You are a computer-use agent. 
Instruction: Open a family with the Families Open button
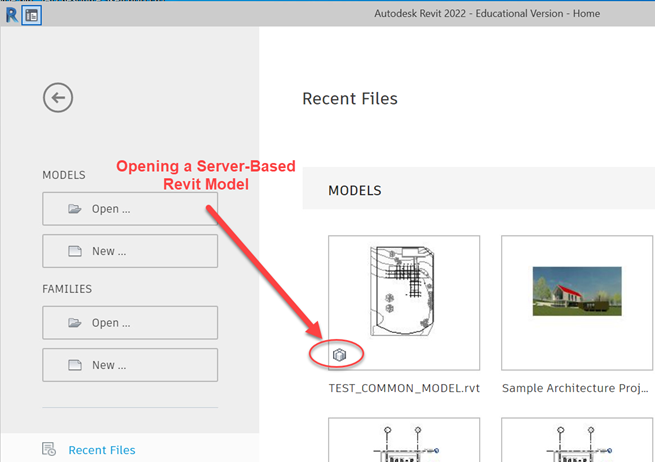click(130, 323)
